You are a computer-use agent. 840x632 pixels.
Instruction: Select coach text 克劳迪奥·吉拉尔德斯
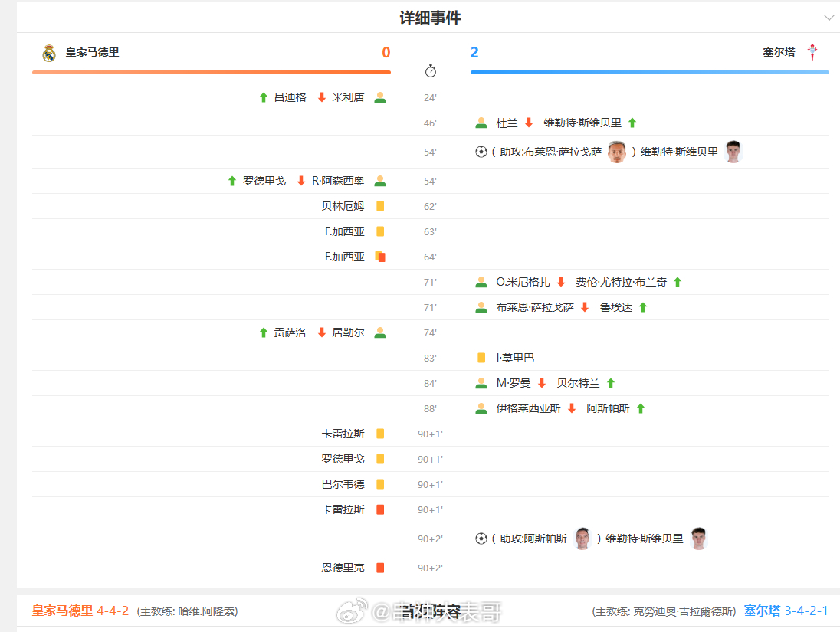point(682,611)
